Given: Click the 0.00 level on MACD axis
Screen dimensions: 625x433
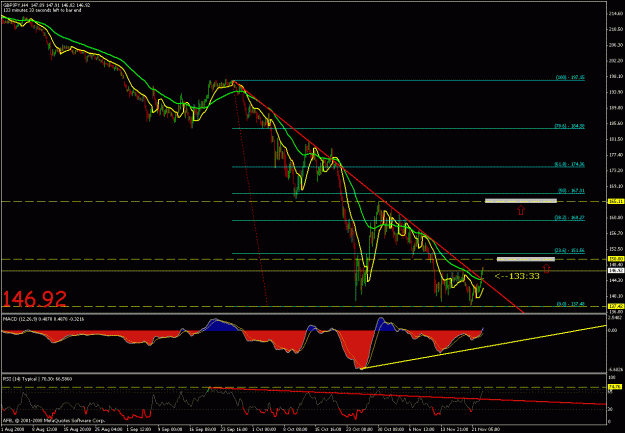Looking at the screenshot, I should pos(613,330).
